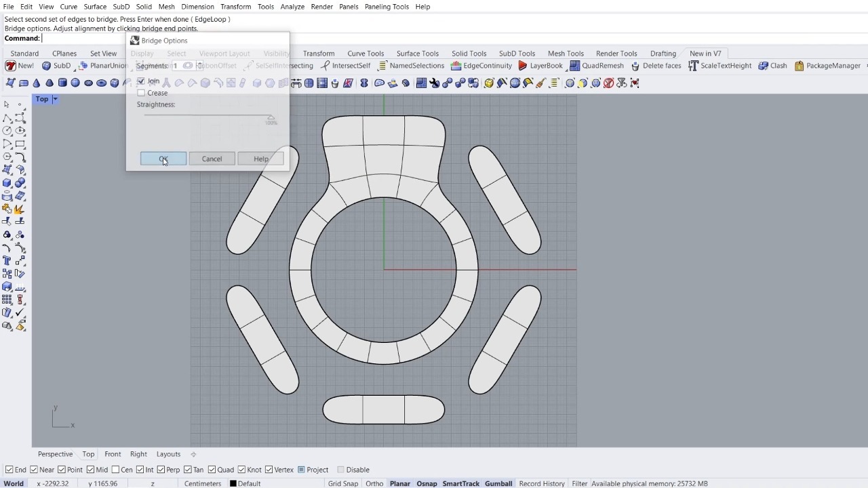The image size is (868, 488).
Task: Select the Circle tool in left sidebar
Action: click(7, 131)
